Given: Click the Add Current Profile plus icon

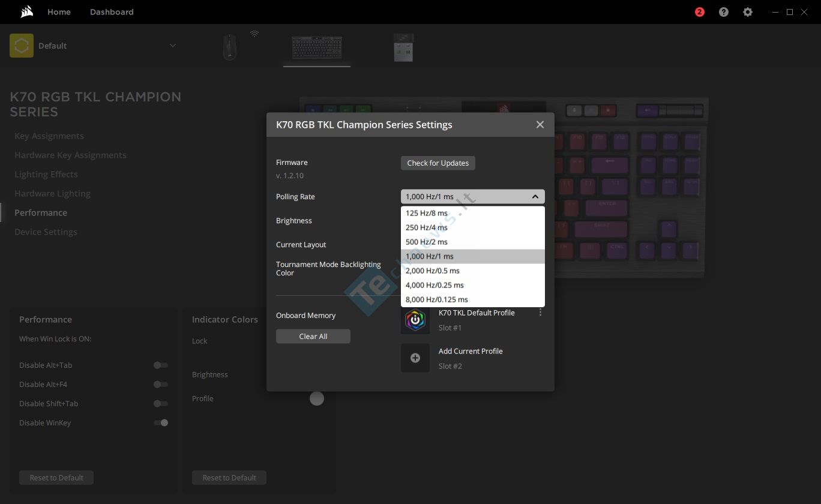Looking at the screenshot, I should pyautogui.click(x=415, y=358).
